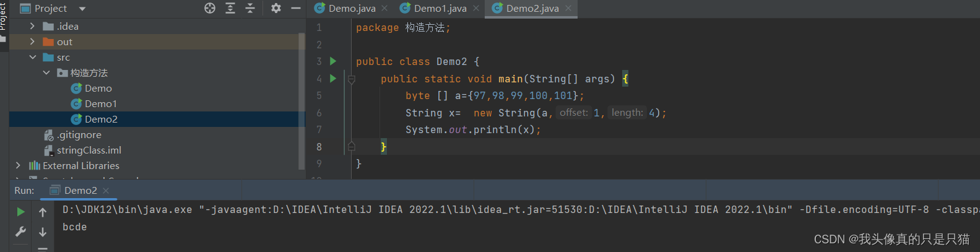Click the Project tree scrollbar

tap(301, 102)
